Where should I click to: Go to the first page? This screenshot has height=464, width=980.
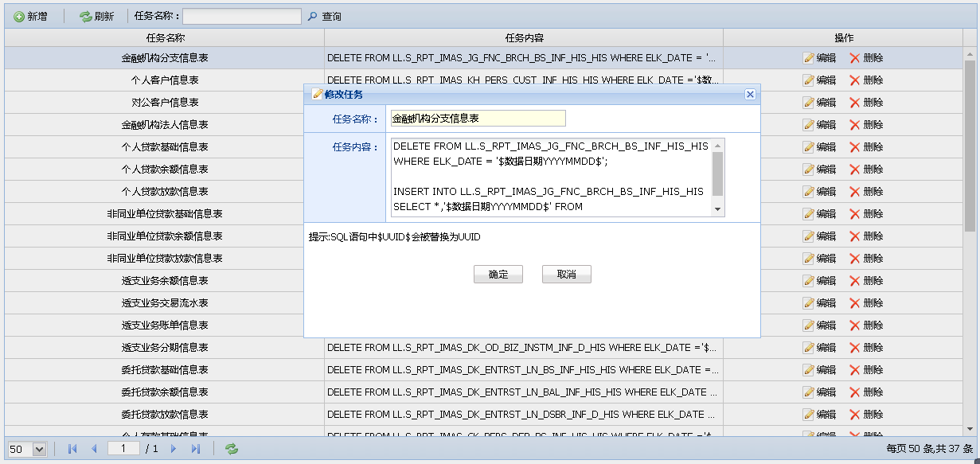pyautogui.click(x=72, y=449)
